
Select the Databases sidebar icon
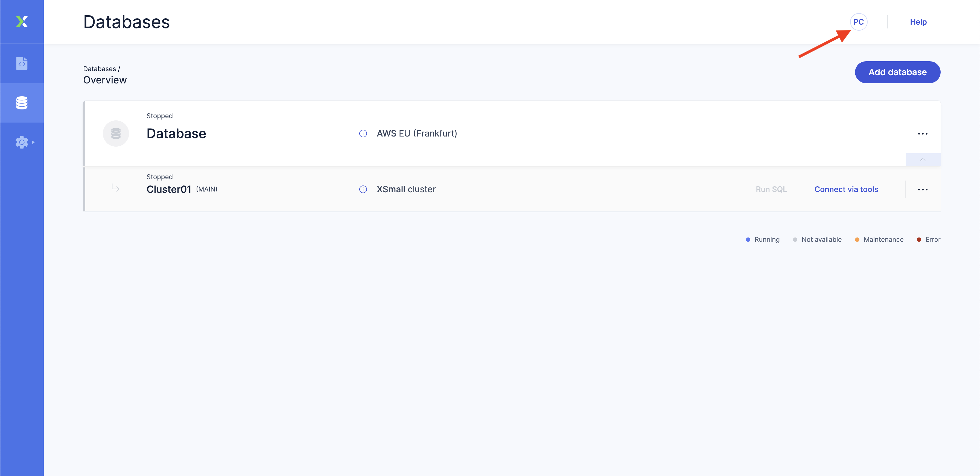click(x=22, y=103)
